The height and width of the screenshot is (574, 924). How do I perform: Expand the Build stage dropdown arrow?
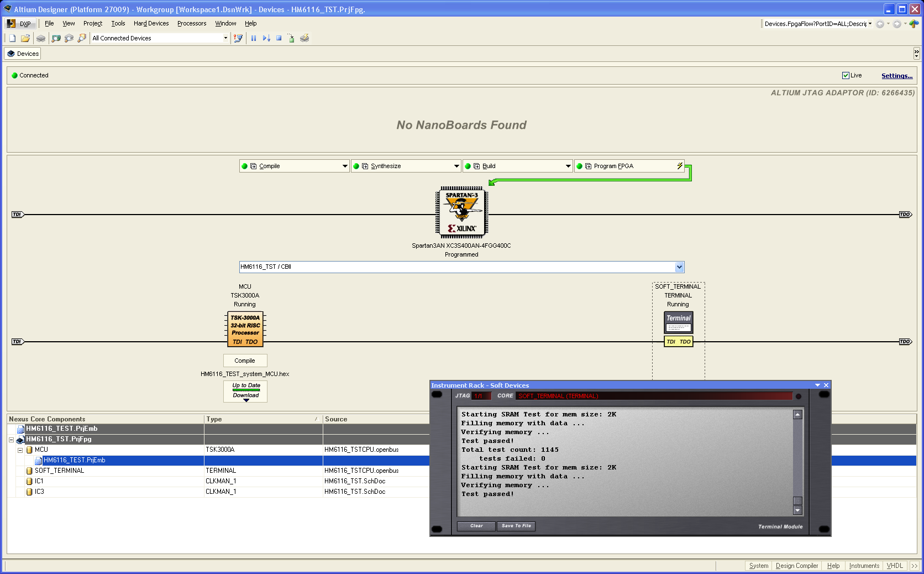(568, 166)
